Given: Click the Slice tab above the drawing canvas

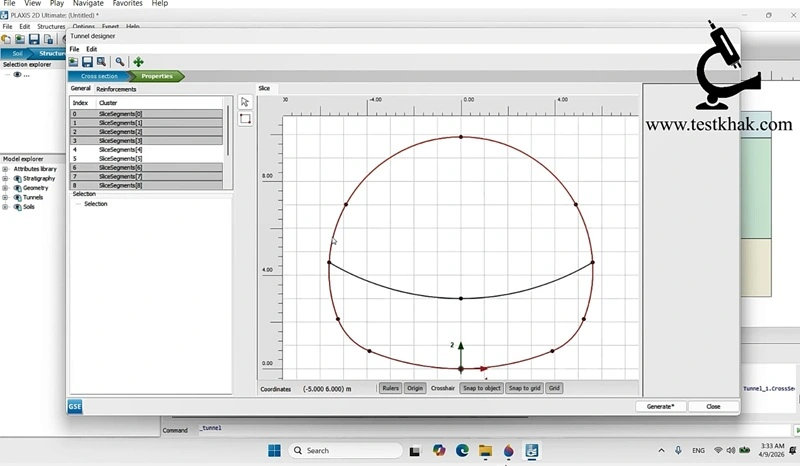Looking at the screenshot, I should (x=264, y=88).
